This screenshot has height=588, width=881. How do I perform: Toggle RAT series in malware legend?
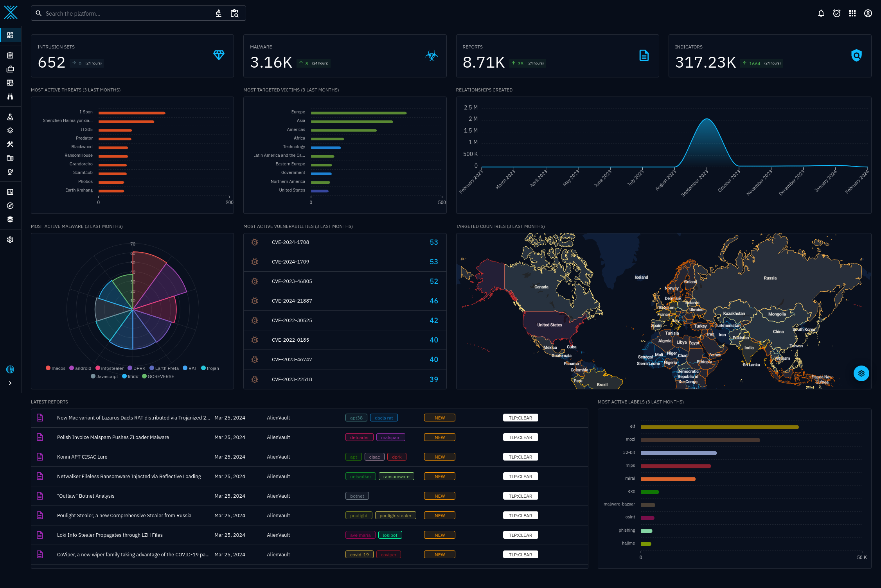click(x=190, y=368)
